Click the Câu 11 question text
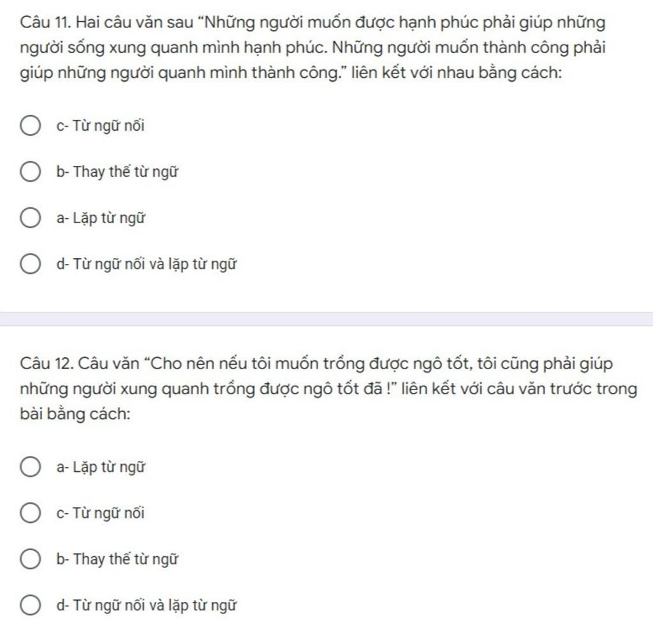Image resolution: width=653 pixels, height=644 pixels. [x=312, y=47]
